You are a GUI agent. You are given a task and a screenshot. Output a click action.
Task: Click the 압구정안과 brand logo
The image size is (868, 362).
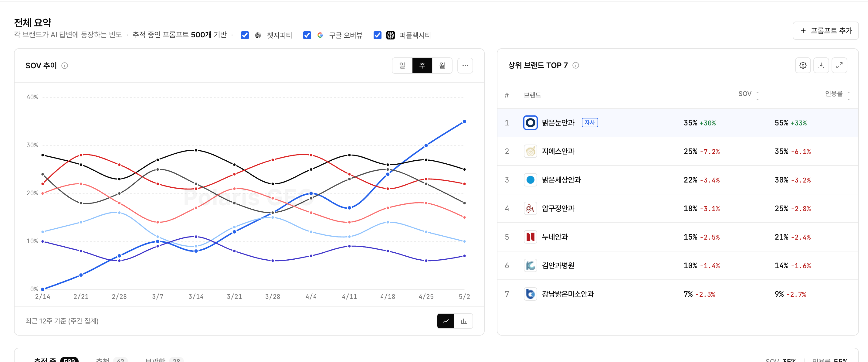pyautogui.click(x=530, y=208)
